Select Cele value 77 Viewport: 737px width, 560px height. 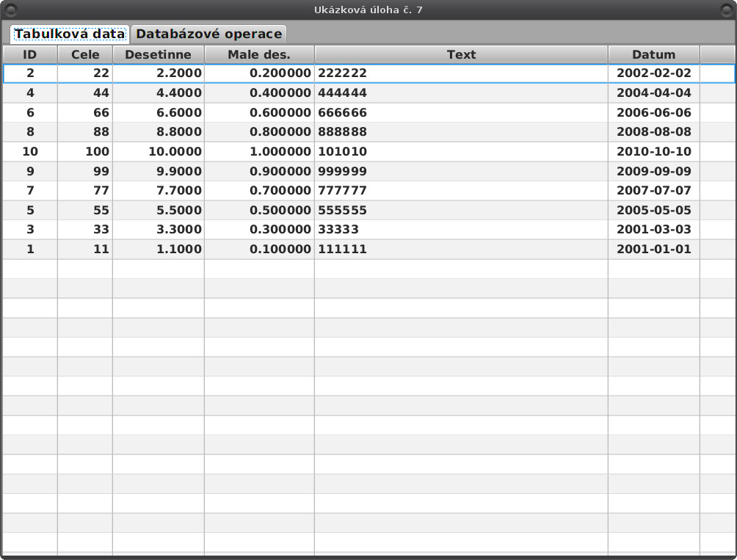pyautogui.click(x=85, y=191)
